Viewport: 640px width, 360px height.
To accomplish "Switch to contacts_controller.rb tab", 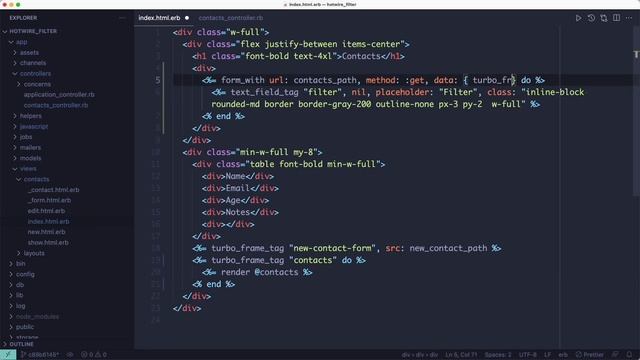I will (231, 18).
